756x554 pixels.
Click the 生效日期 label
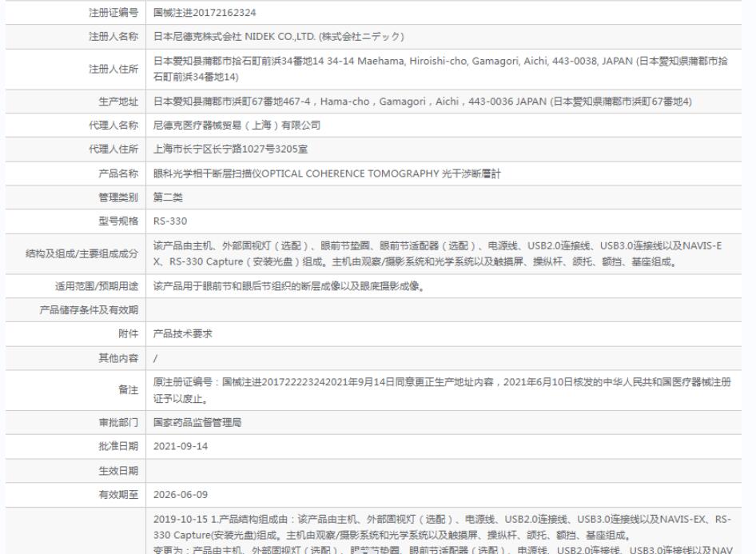tap(118, 471)
